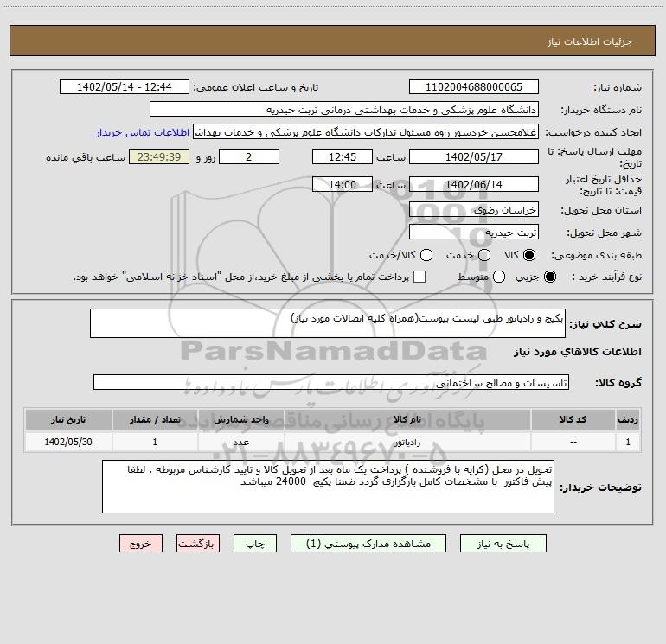Click the بازگشت back button
666x644 pixels.
tap(198, 544)
